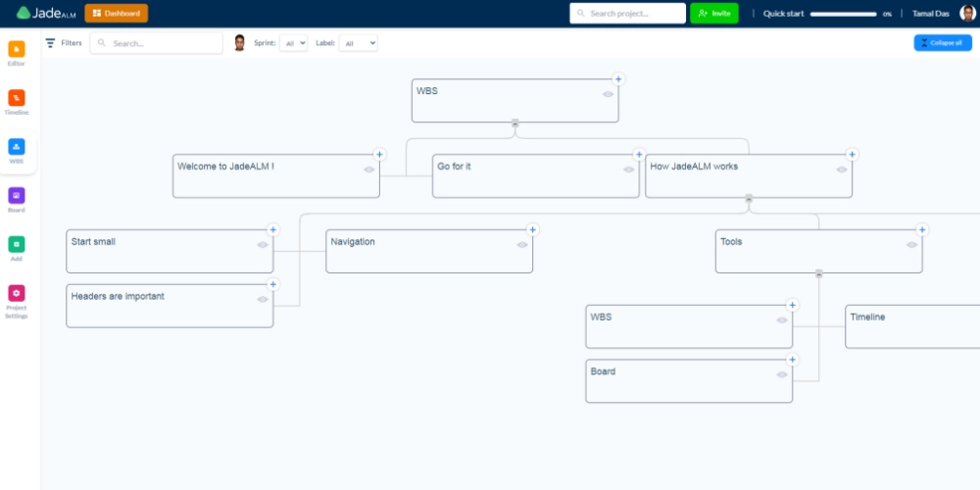The height and width of the screenshot is (490, 980).
Task: Open the Label dropdown
Action: tap(358, 43)
